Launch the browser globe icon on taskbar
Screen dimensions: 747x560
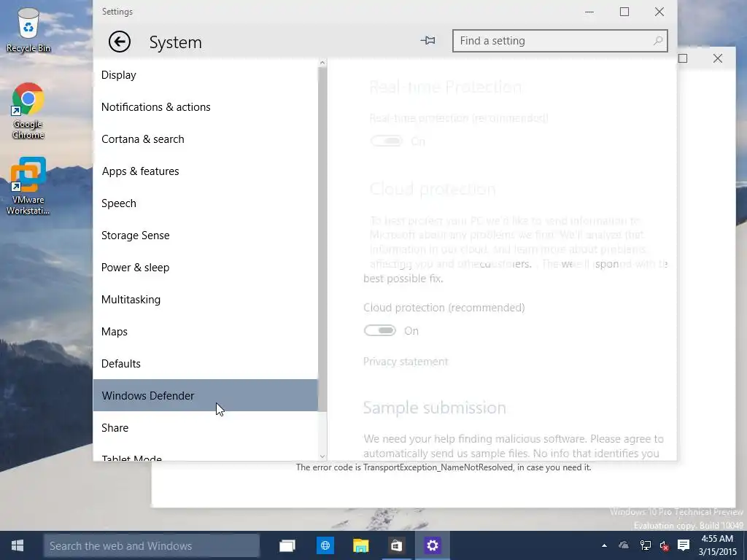point(325,545)
